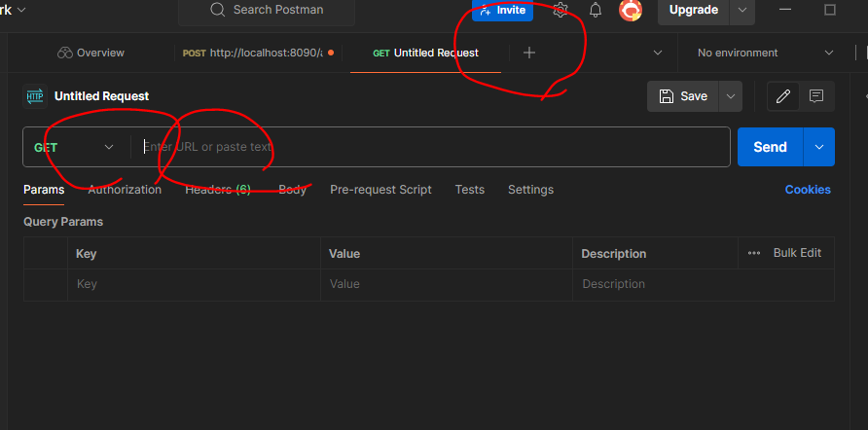This screenshot has width=868, height=430.
Task: Click the Query Params heading
Action: 63,222
